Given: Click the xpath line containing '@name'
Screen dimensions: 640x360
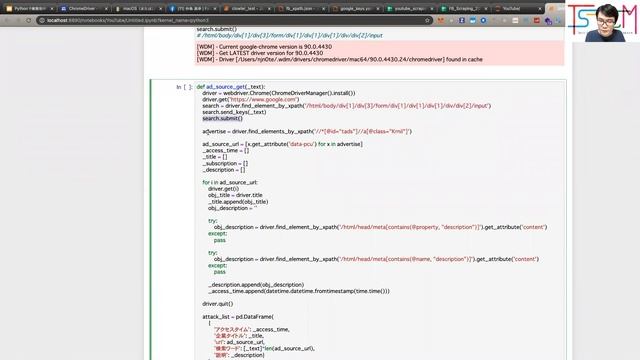Looking at the screenshot, I should point(376,259).
